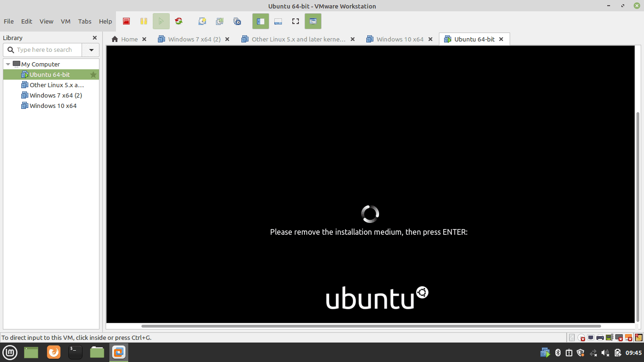The width and height of the screenshot is (644, 362).
Task: Open the Edit menu
Action: pos(27,21)
